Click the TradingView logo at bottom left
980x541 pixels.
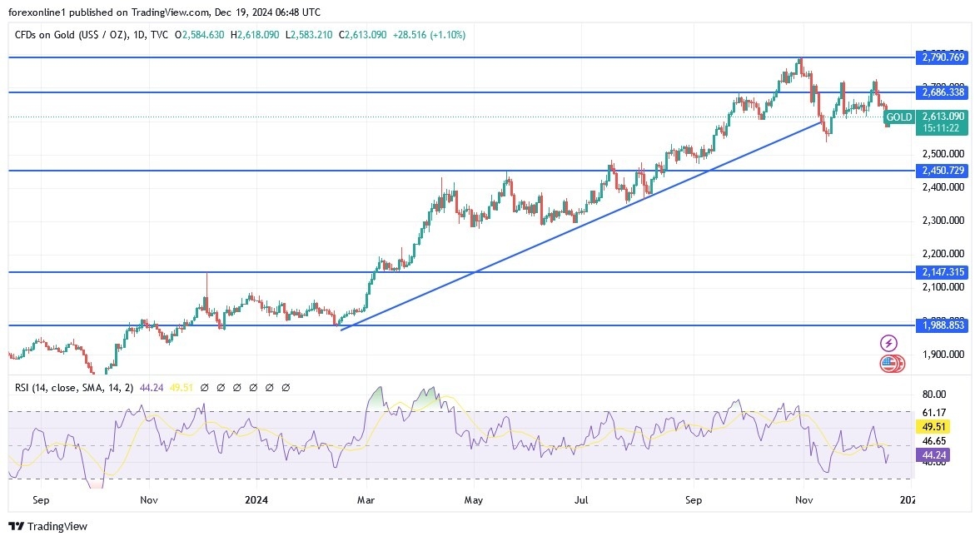click(x=47, y=527)
